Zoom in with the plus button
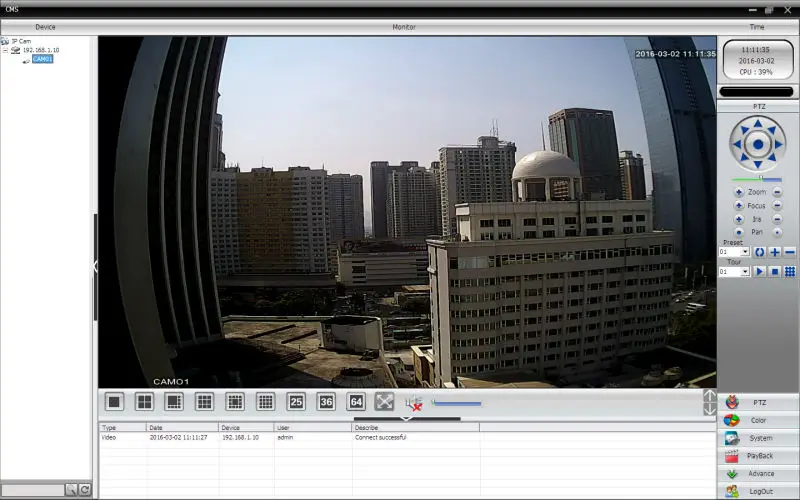The image size is (800, 500). point(739,192)
